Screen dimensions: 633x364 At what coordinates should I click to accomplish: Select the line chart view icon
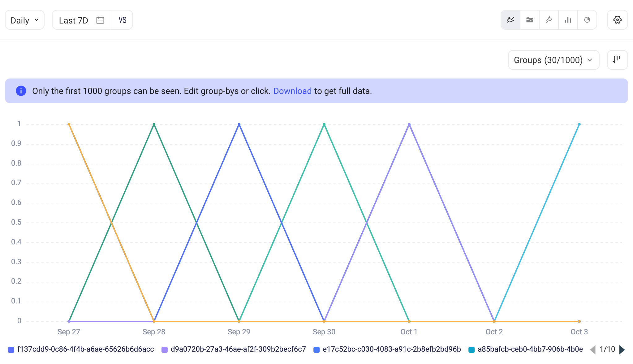pyautogui.click(x=510, y=20)
